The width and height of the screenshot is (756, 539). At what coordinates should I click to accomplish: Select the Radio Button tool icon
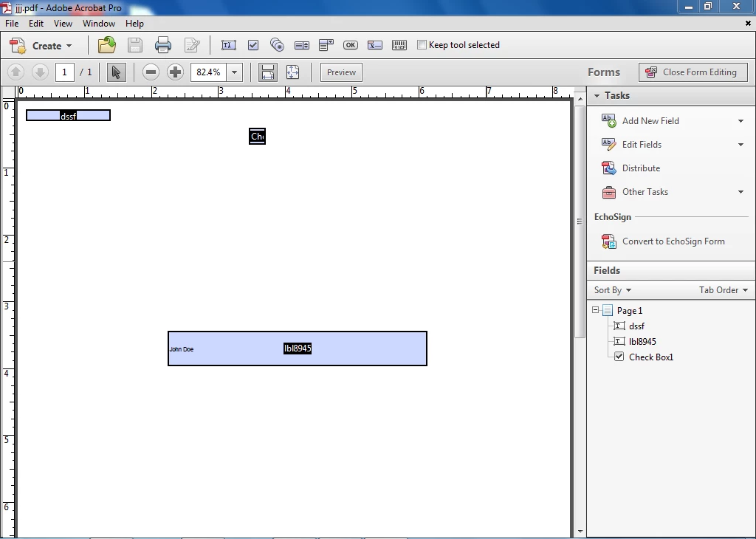(278, 45)
